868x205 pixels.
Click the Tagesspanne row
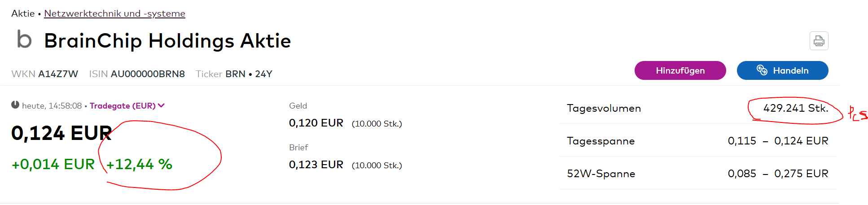coord(697,140)
